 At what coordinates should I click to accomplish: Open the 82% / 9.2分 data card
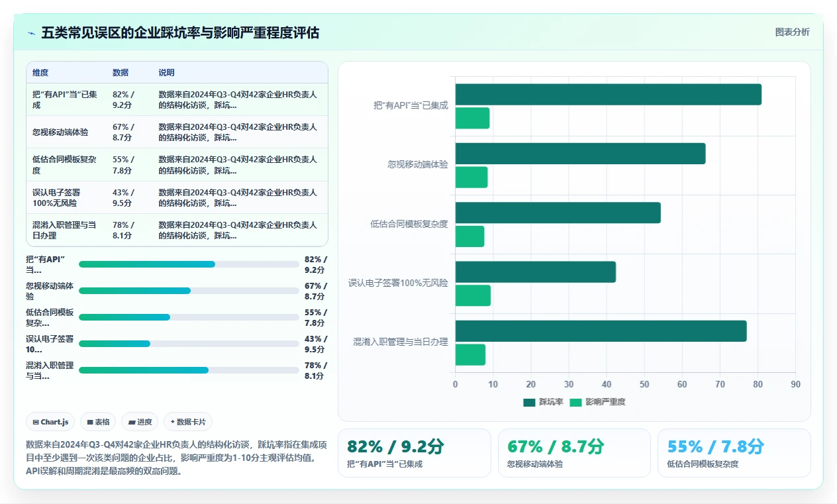[x=415, y=453]
